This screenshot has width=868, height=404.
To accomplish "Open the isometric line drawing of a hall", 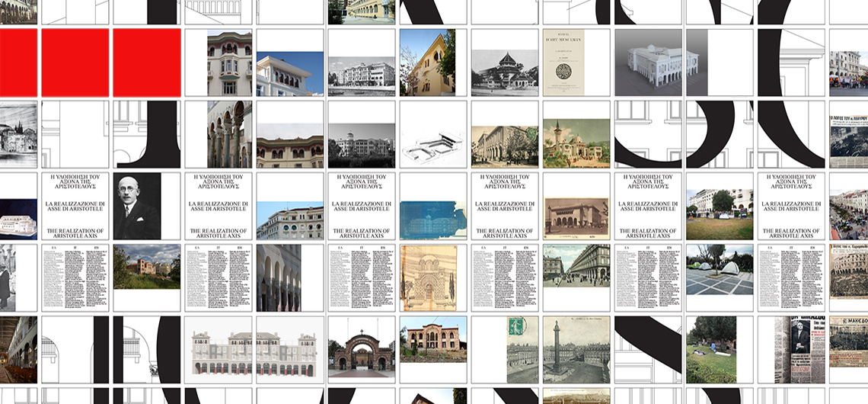I will pos(433,147).
